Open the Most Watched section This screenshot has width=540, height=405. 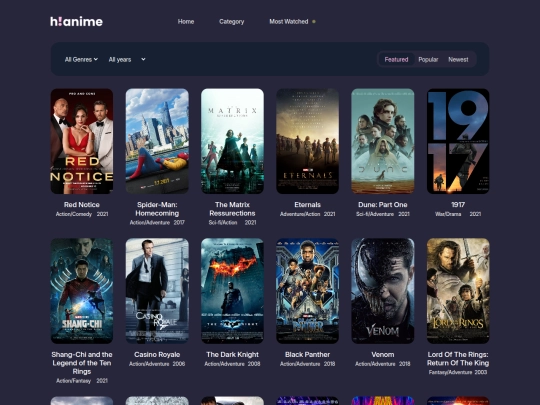point(289,21)
